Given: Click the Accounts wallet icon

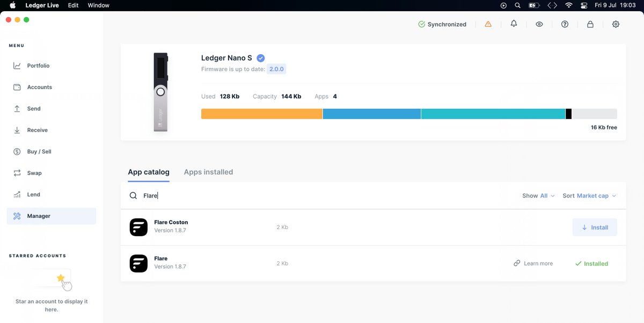Looking at the screenshot, I should coord(17,87).
